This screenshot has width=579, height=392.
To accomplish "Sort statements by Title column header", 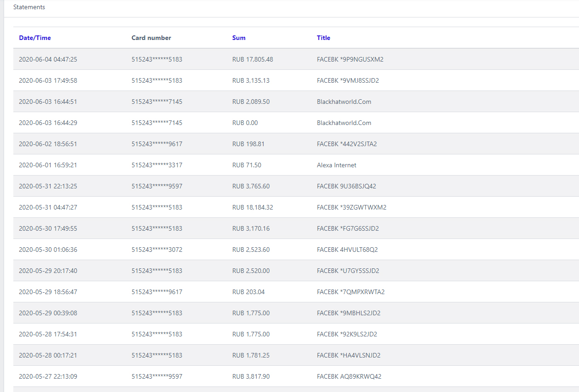I will 323,38.
